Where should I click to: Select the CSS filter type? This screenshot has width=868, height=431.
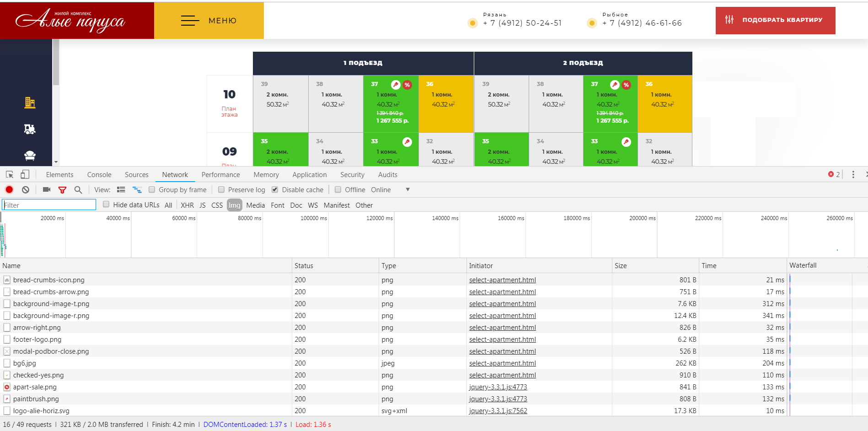point(217,205)
